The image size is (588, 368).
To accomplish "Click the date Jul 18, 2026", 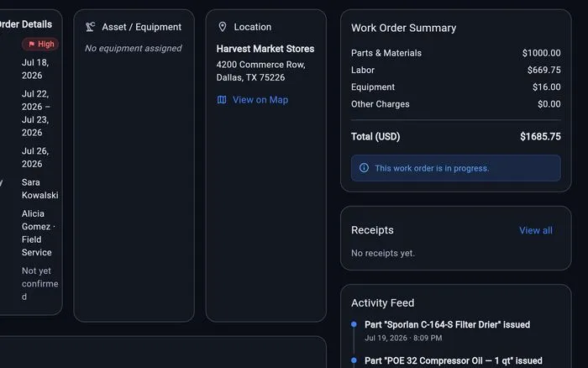I will tap(35, 69).
